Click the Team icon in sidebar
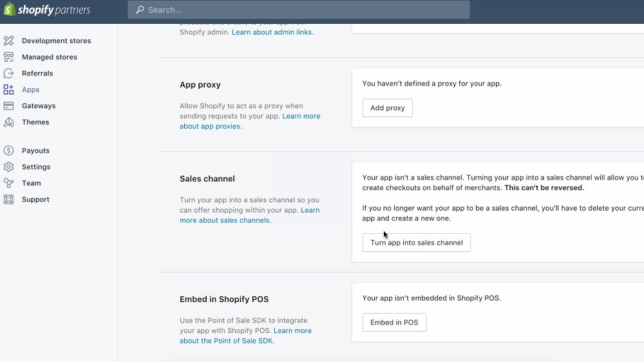 (8, 183)
